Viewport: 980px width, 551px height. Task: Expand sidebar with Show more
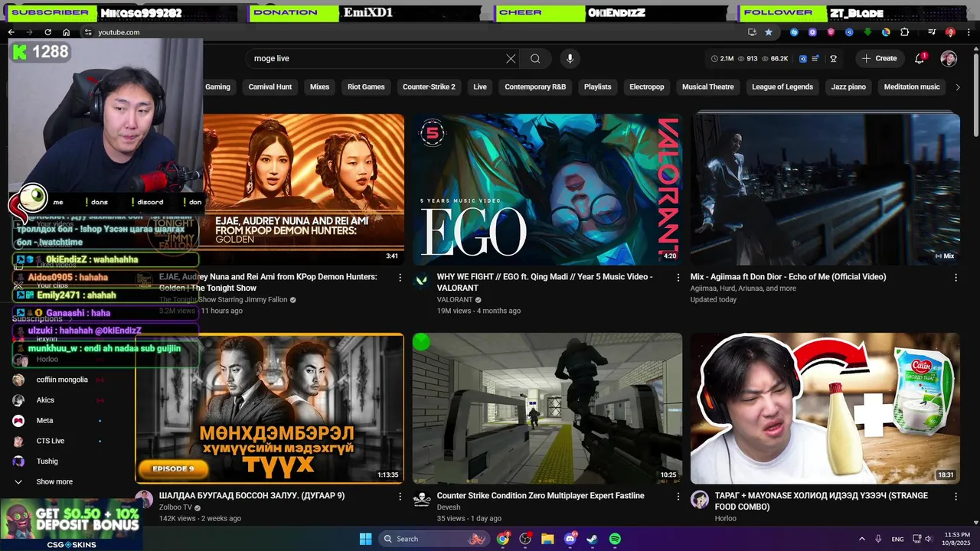pos(54,481)
